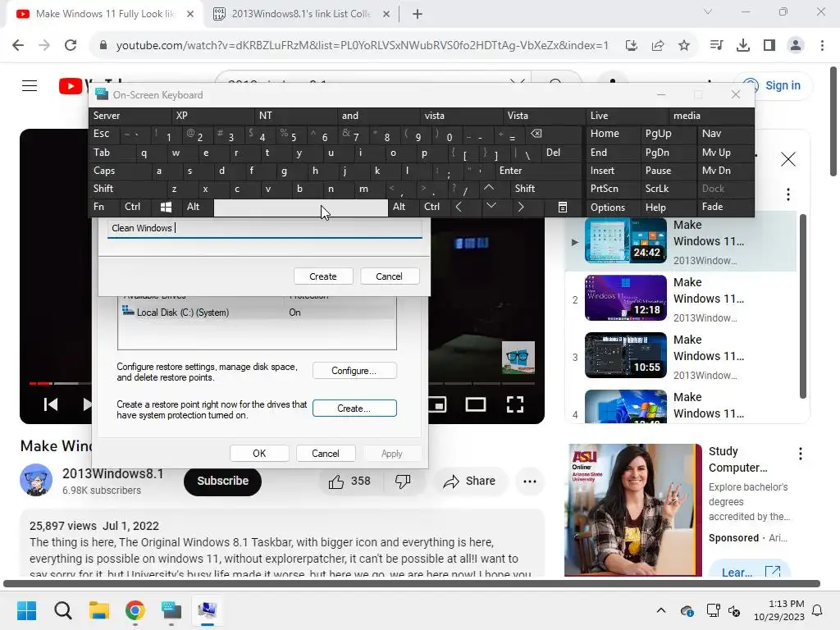Click Share below the video
Viewport: 840px width, 630px height.
coord(469,481)
